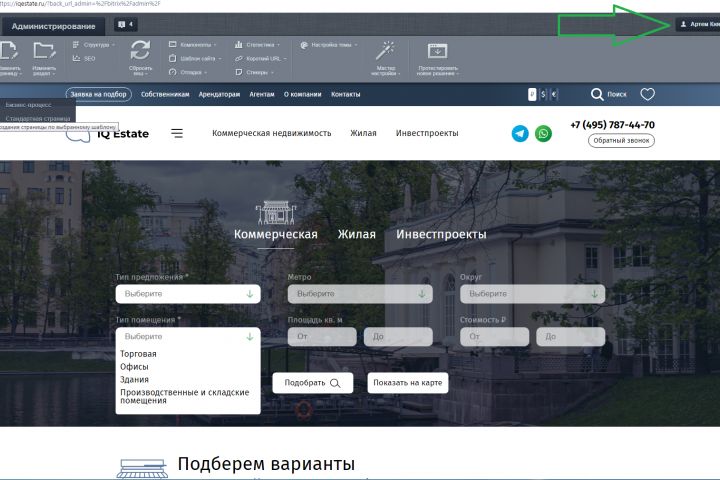Open the Округ dropdown

533,294
